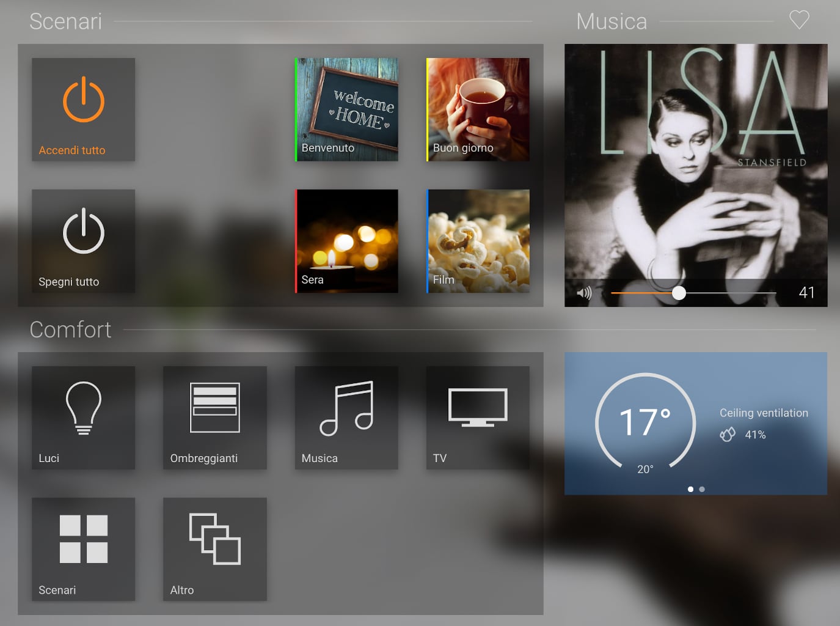Switch to second climate widget page dot

(x=702, y=489)
